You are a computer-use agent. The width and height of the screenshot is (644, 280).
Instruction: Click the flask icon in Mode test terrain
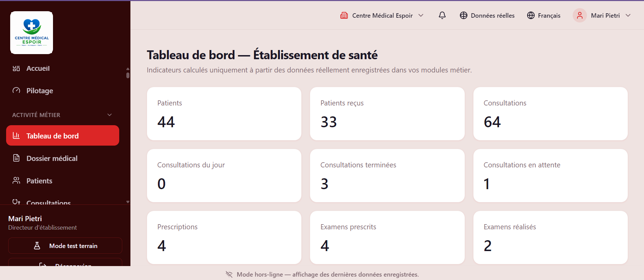tap(37, 246)
